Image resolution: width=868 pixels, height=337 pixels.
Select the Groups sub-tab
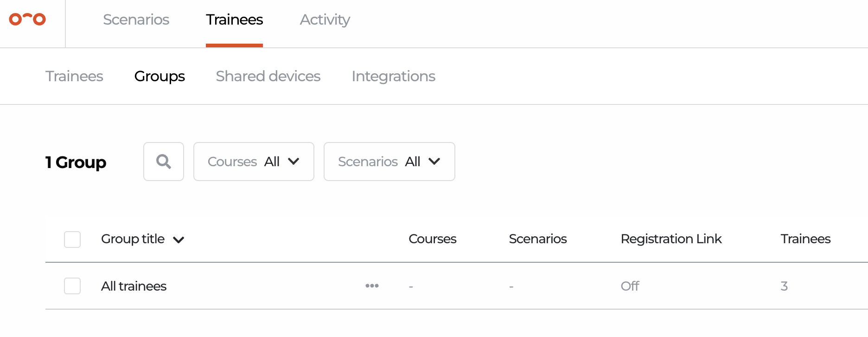(x=160, y=76)
